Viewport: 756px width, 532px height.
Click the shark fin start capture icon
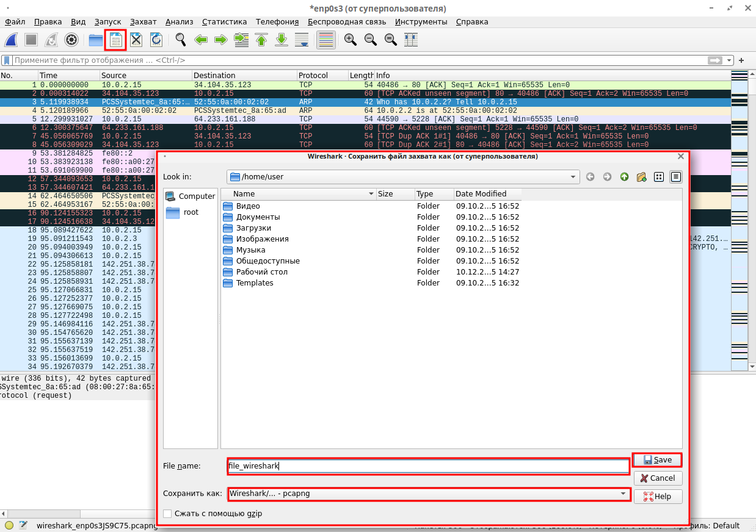click(12, 40)
